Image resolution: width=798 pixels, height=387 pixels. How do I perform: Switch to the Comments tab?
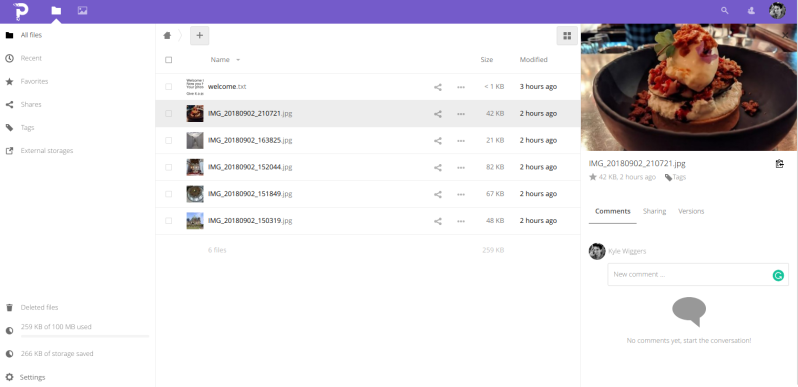pos(613,211)
